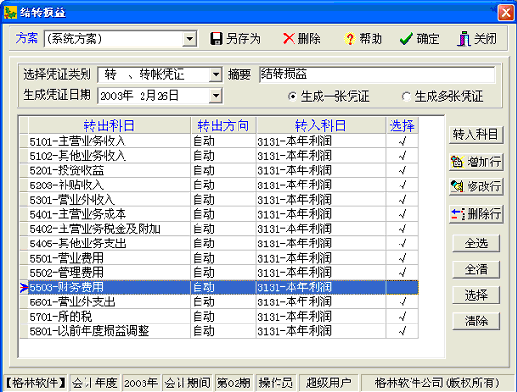This screenshot has width=517, height=392.
Task: Open 选择凭证类别 dropdown arrow
Action: [216, 75]
